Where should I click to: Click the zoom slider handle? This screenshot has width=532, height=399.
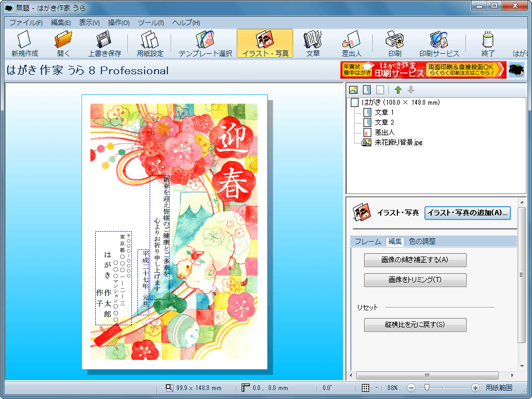click(427, 388)
